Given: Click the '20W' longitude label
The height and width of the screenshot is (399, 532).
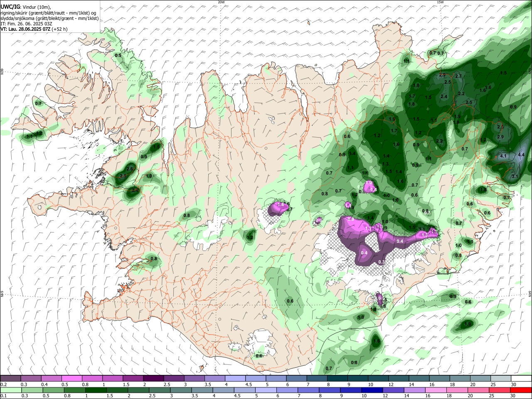Looking at the screenshot, I should click(x=221, y=2).
